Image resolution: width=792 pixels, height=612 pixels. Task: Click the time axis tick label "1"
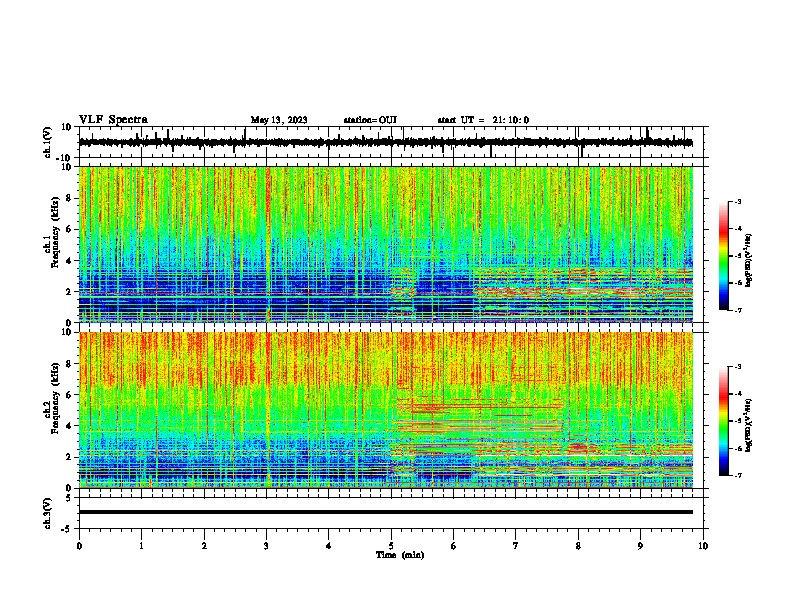(x=141, y=546)
